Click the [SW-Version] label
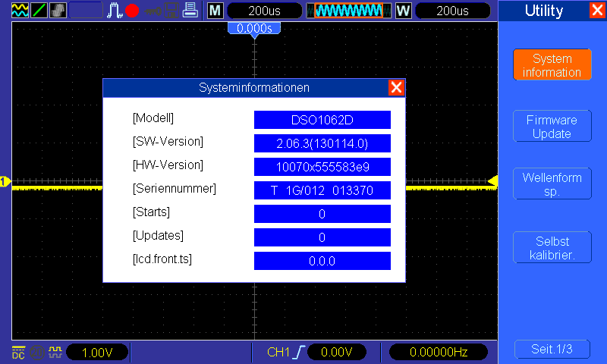Screen dimensions: 607x364 [168, 142]
